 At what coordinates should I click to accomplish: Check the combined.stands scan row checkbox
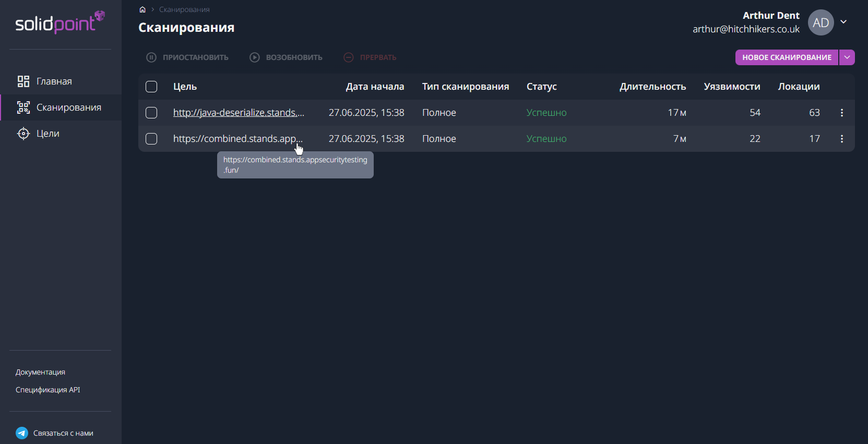click(151, 139)
